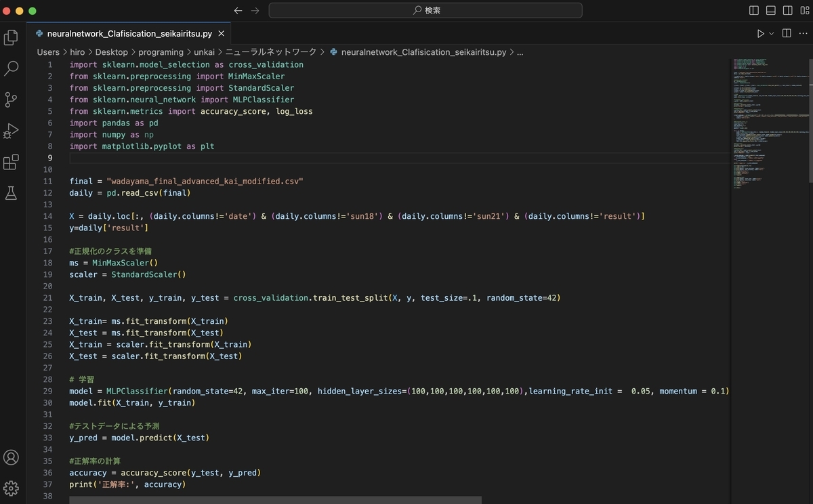Click model.fit(X_train, y_train) line

132,402
